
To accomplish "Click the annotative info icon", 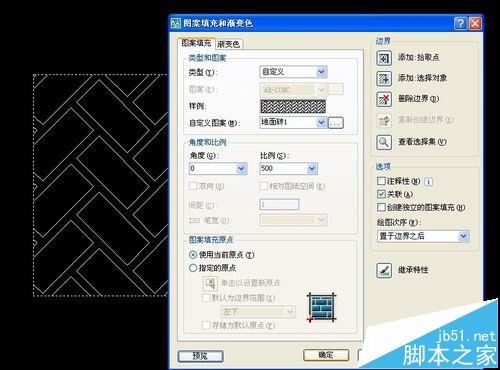I will tap(429, 182).
